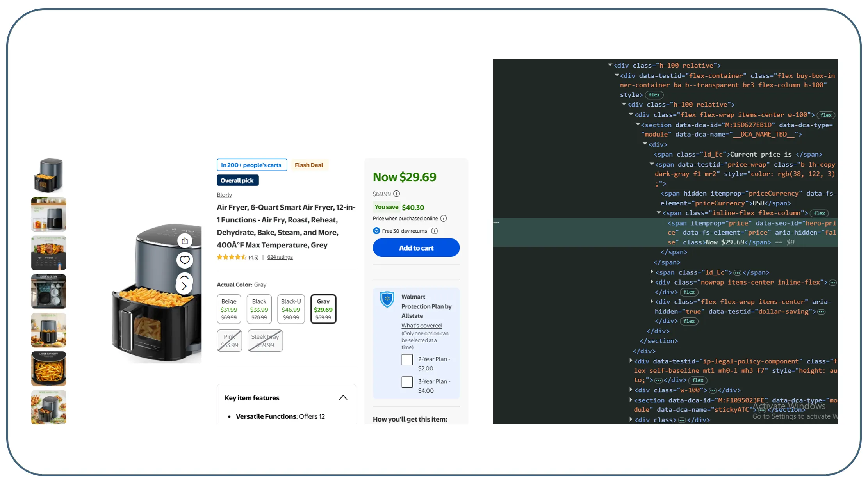Open the 624 ratings link

click(x=280, y=257)
